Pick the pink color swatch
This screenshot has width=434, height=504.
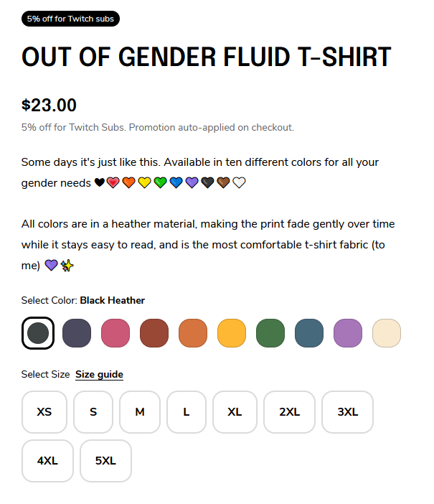point(115,333)
